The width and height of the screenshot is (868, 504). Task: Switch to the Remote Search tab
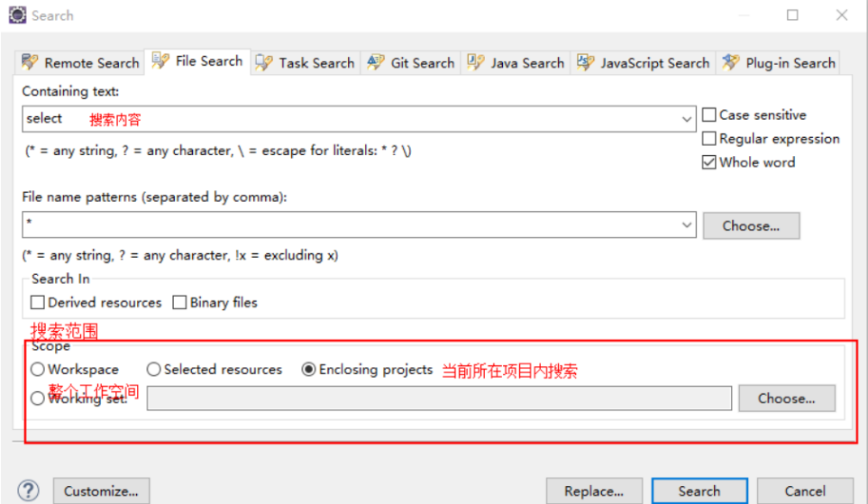[x=81, y=62]
